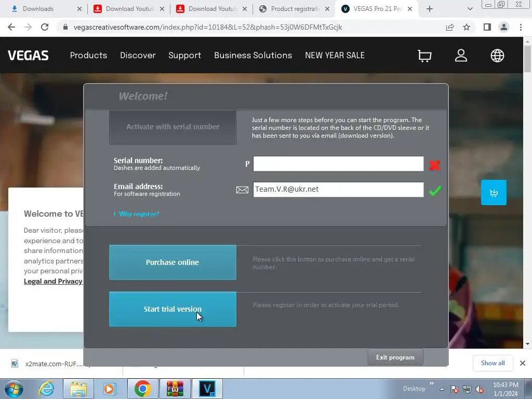This screenshot has width=532, height=399.
Task: Click the volume icon in system tray
Action: pos(480,390)
